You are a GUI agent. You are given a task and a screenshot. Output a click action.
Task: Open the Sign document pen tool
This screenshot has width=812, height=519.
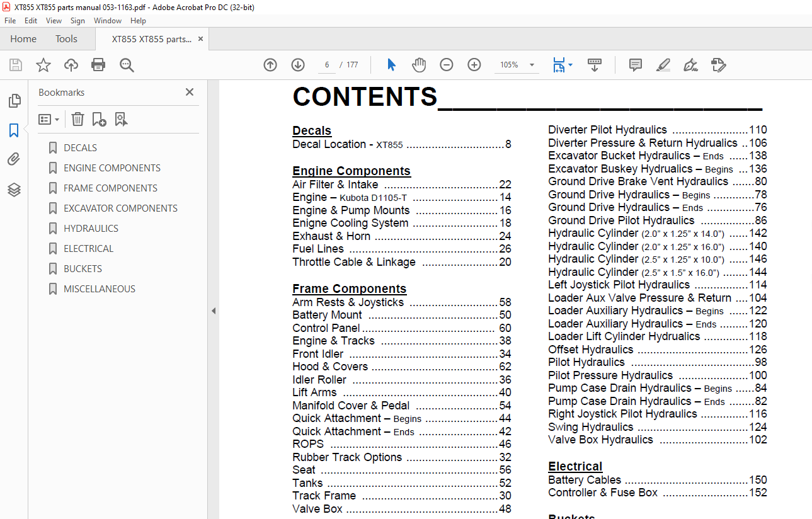pyautogui.click(x=690, y=65)
